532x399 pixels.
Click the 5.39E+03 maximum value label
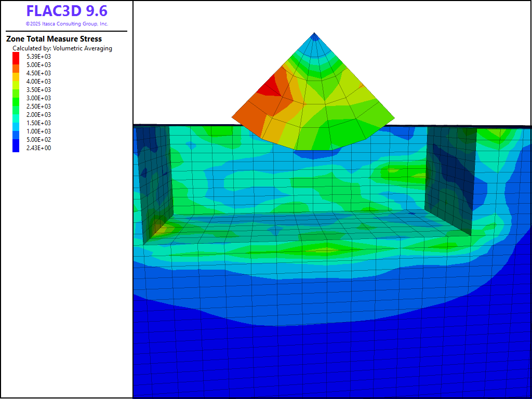(x=39, y=57)
